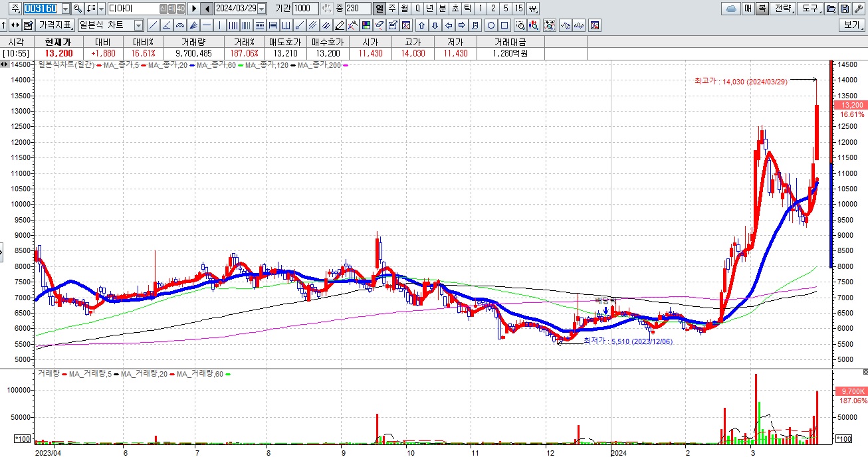Screen dimensions: 868x457
Task: Open the 가격지표 price indicator menu
Action: (x=56, y=25)
